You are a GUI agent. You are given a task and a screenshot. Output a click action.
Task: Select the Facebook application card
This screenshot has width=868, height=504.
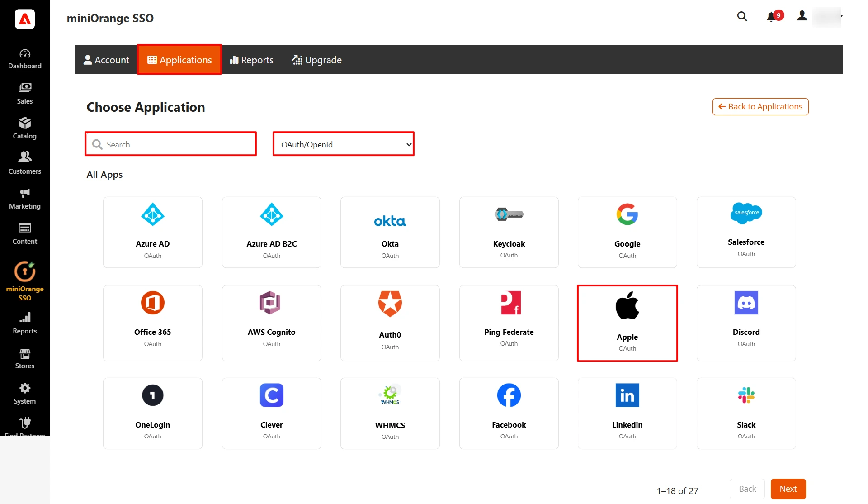click(509, 414)
